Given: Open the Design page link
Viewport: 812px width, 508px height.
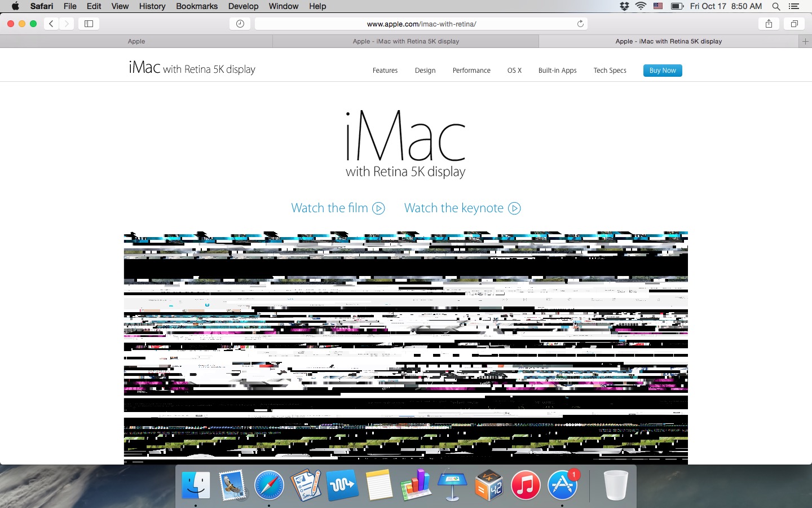Looking at the screenshot, I should pyautogui.click(x=425, y=71).
